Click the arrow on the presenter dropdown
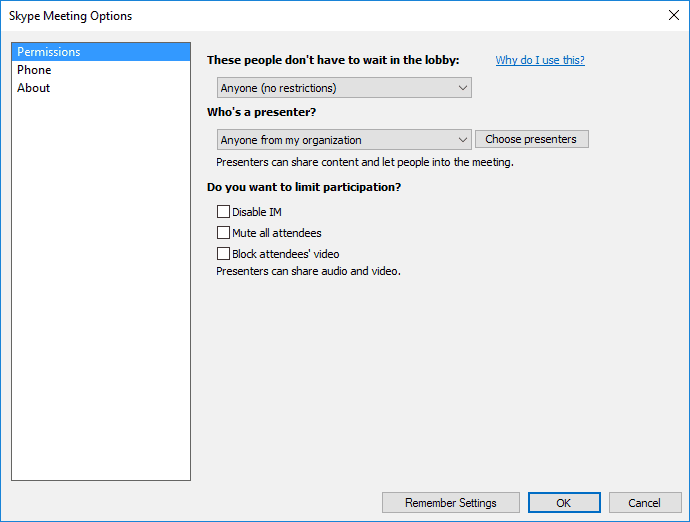 (x=462, y=140)
